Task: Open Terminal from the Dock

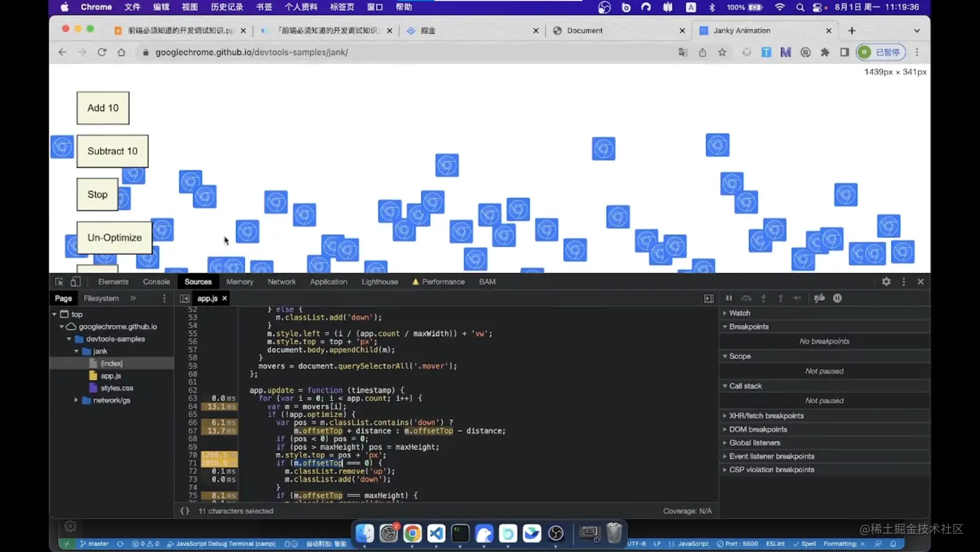Action: pos(460,533)
